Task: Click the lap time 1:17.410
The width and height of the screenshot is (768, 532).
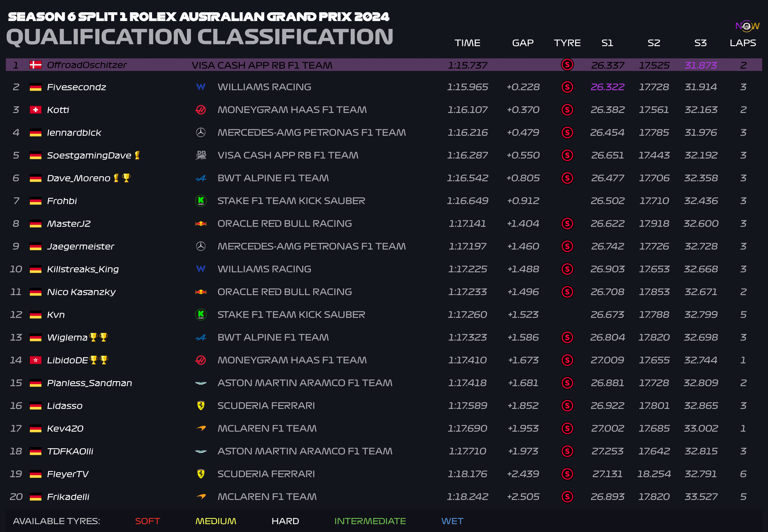Action: (468, 360)
